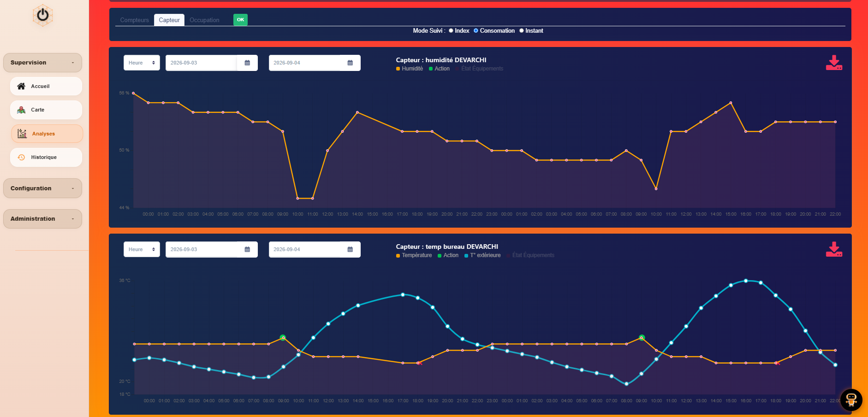Viewport: 868px width, 417px height.
Task: Open the Accueil home icon
Action: coord(21,86)
